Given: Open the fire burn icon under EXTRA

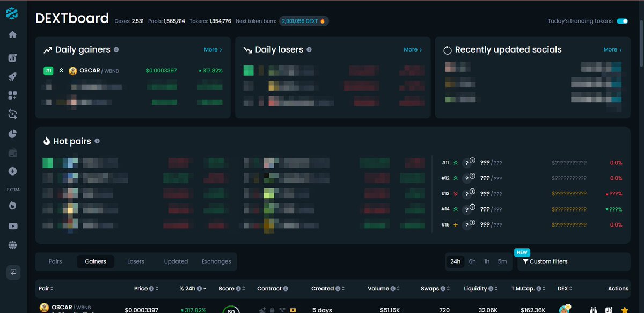Looking at the screenshot, I should 13,206.
